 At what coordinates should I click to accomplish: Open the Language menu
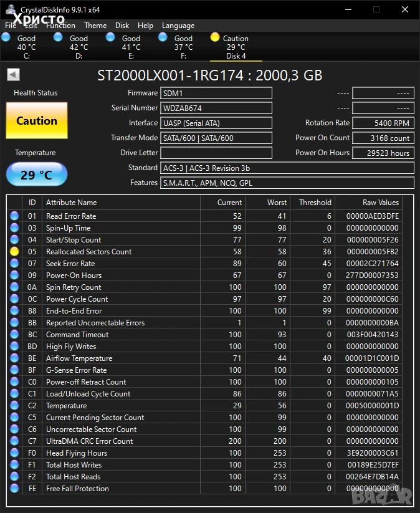(178, 26)
